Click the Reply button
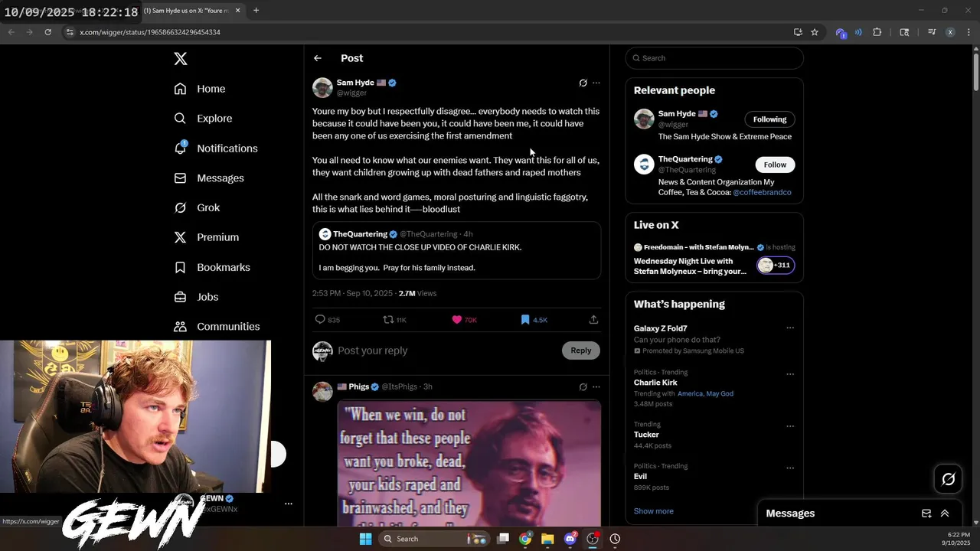Viewport: 980px width, 551px height. (x=581, y=350)
